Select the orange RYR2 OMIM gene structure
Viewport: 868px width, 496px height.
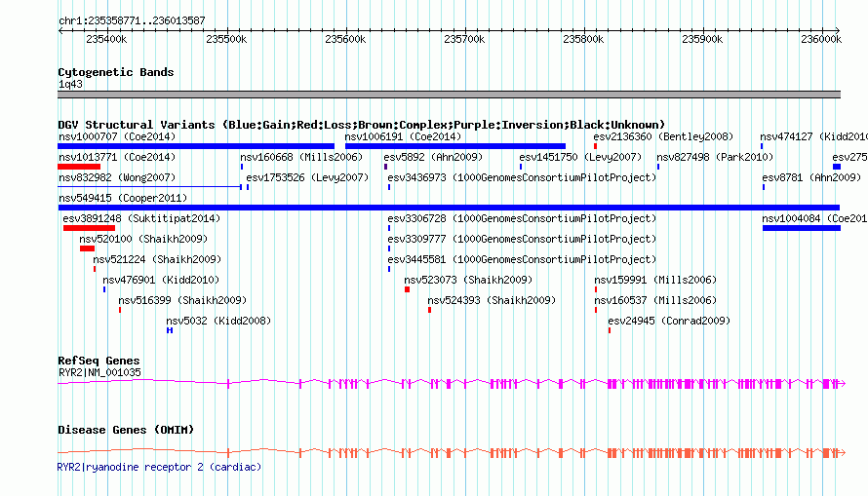tap(452, 453)
